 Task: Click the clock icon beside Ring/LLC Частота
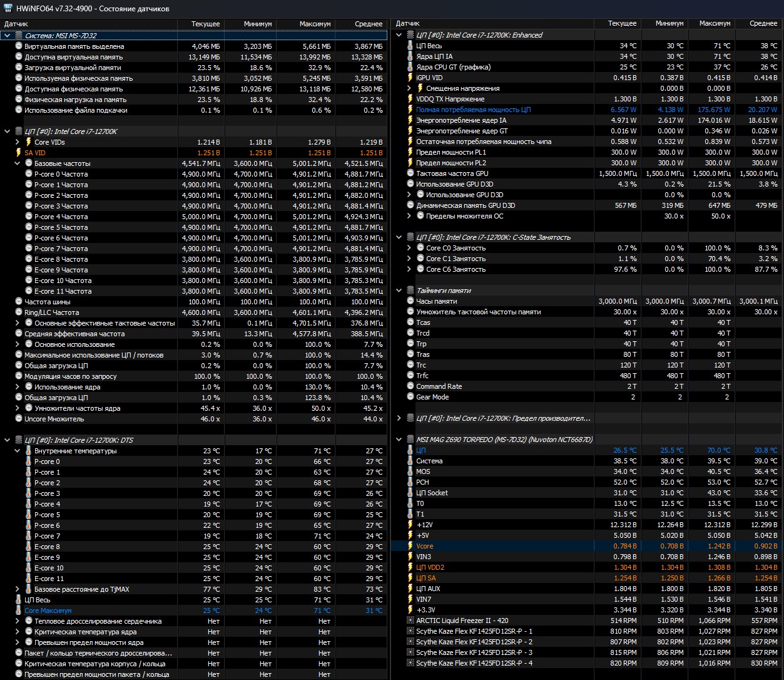tap(18, 312)
